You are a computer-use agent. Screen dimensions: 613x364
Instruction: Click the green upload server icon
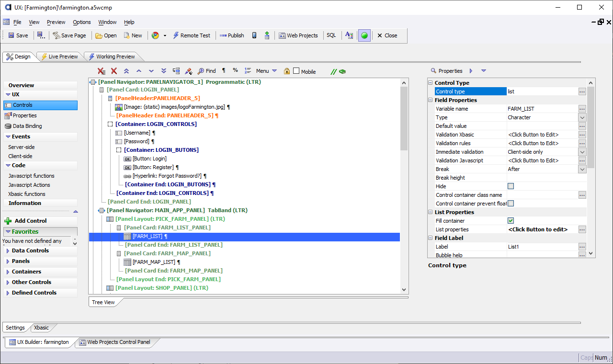pyautogui.click(x=267, y=35)
